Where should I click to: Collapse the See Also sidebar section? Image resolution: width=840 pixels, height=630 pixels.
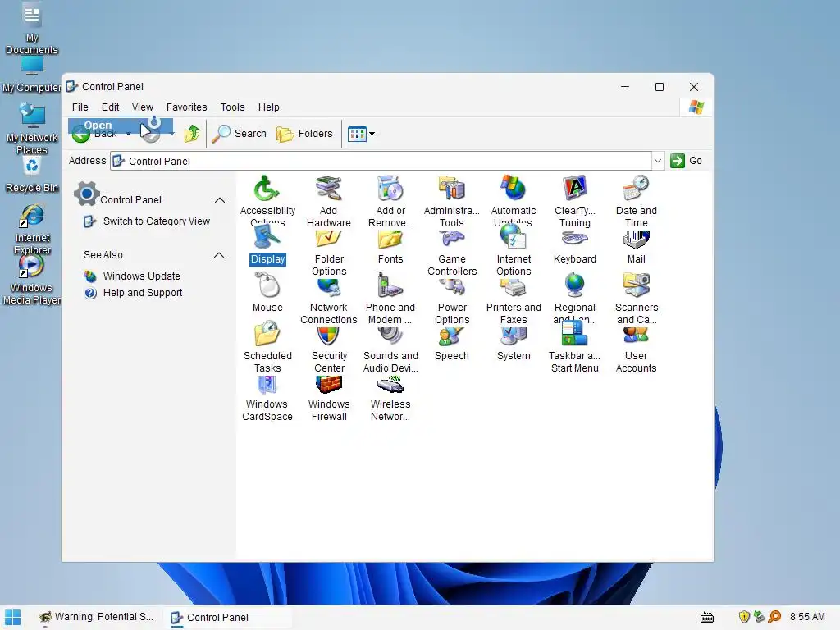[x=219, y=255]
